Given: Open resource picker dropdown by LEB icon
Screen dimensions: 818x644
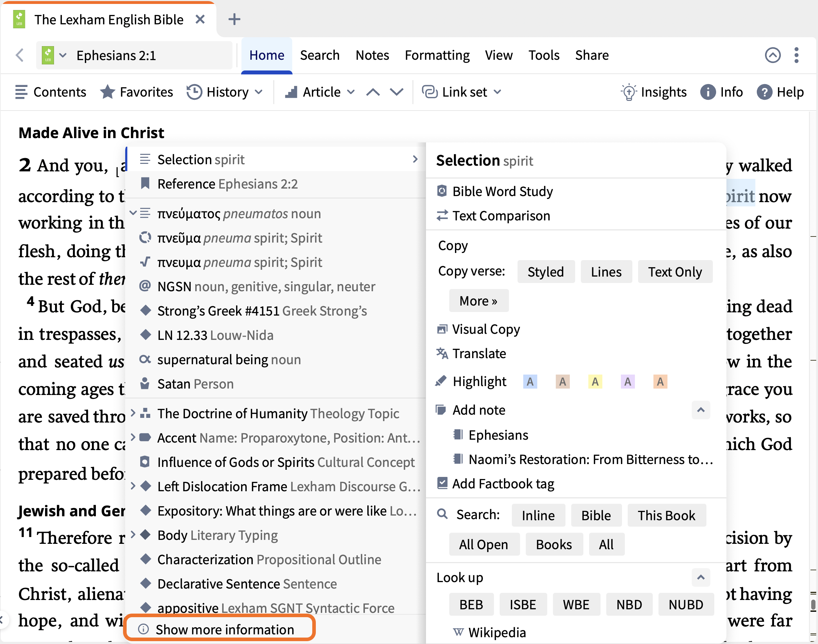Looking at the screenshot, I should [x=63, y=55].
